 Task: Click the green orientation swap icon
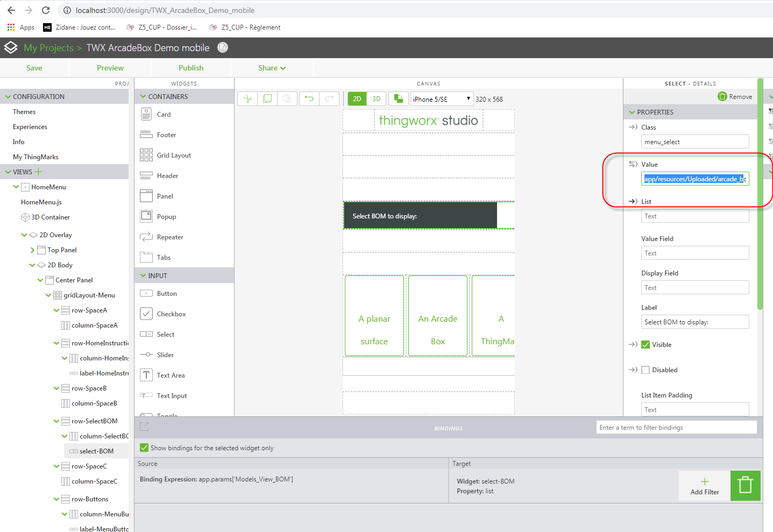click(x=397, y=98)
